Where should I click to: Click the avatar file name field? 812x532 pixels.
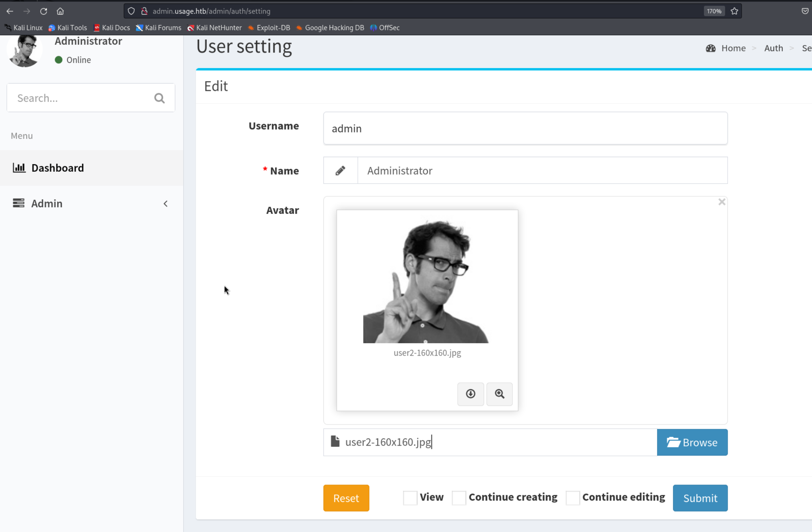coord(490,442)
